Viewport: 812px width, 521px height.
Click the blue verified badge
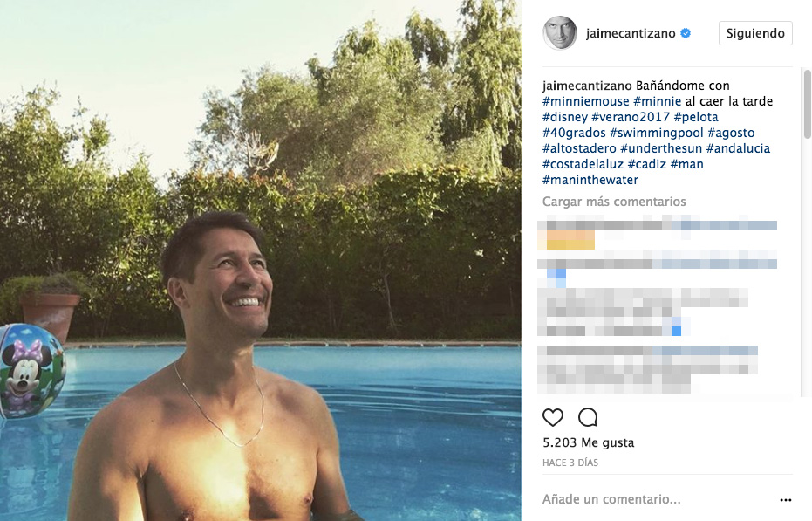point(686,33)
